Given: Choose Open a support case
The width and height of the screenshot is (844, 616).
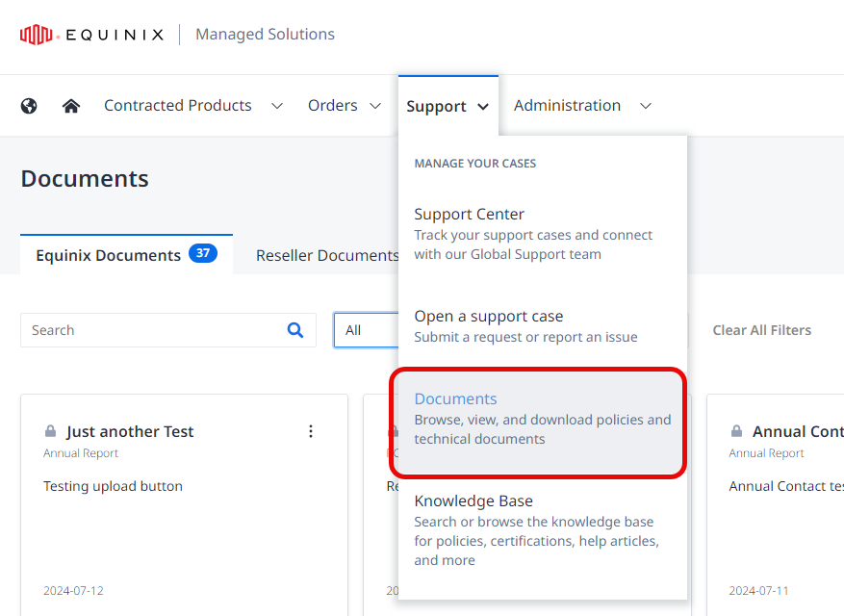Looking at the screenshot, I should click(x=525, y=326).
